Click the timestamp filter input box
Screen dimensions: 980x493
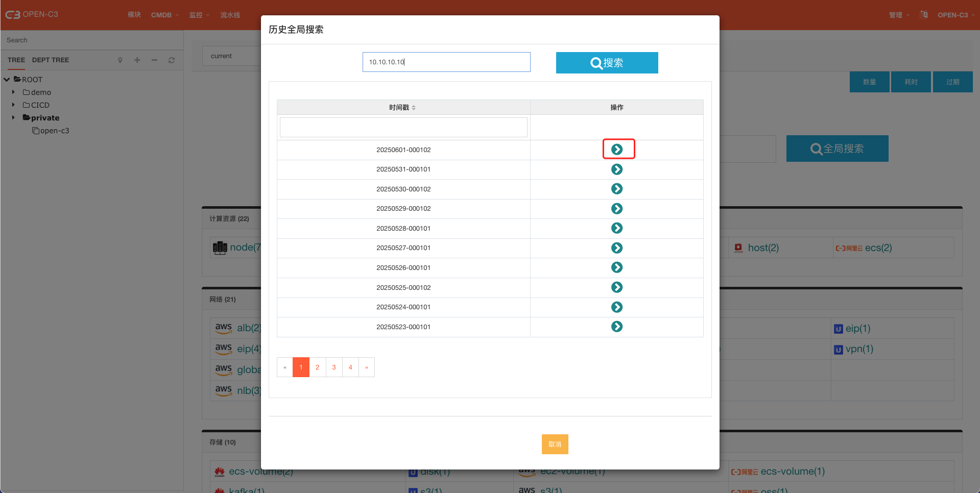(x=403, y=128)
